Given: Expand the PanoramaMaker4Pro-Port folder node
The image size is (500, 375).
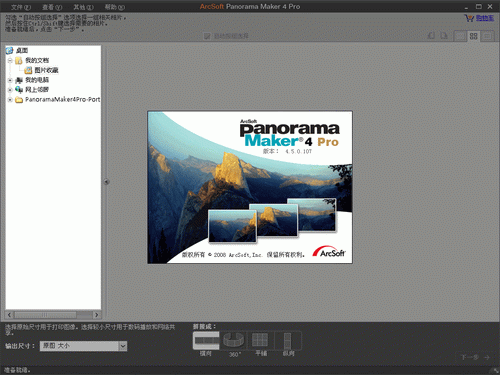Looking at the screenshot, I should click(x=10, y=99).
